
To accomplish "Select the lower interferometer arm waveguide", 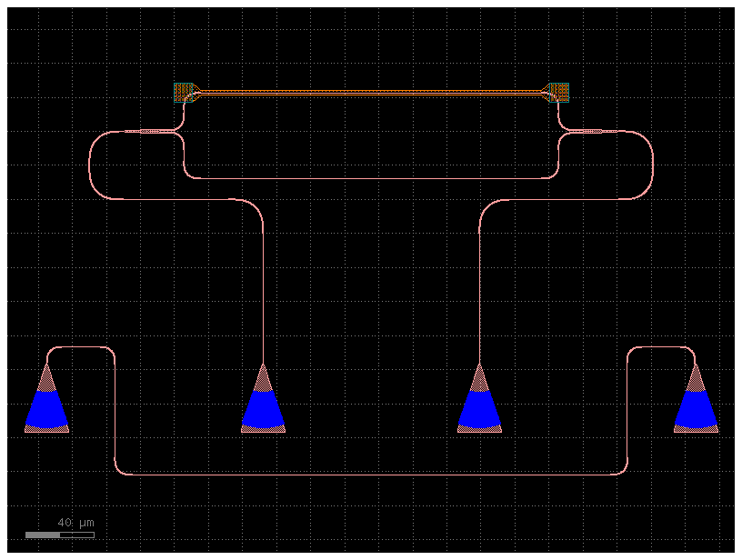I will click(371, 178).
